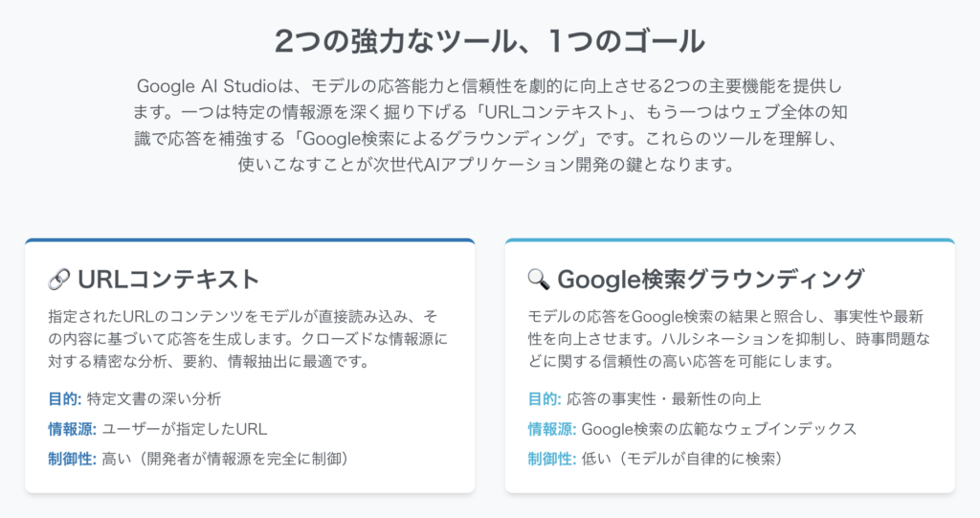Click the URLコンテキスト card description paragraph
The width and height of the screenshot is (980, 518).
248,338
